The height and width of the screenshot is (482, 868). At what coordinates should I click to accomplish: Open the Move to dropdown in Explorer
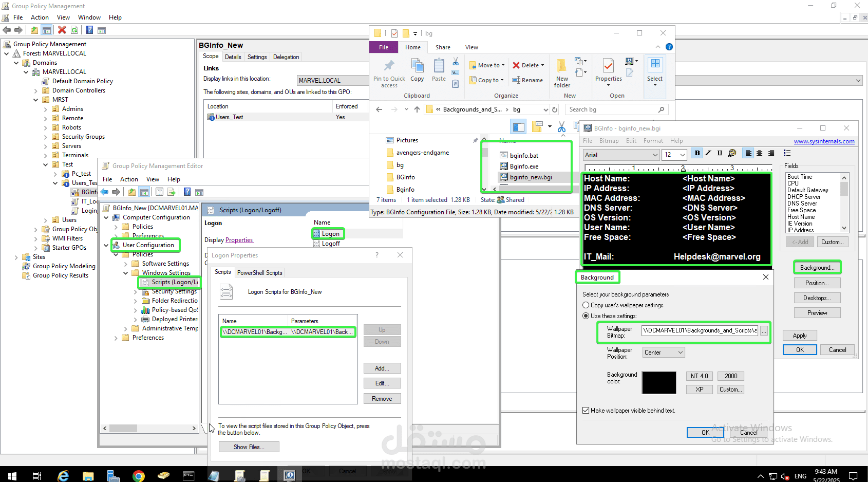pos(487,65)
